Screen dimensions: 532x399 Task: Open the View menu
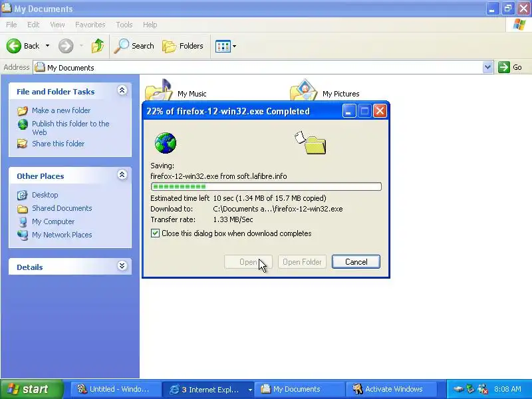pyautogui.click(x=57, y=25)
